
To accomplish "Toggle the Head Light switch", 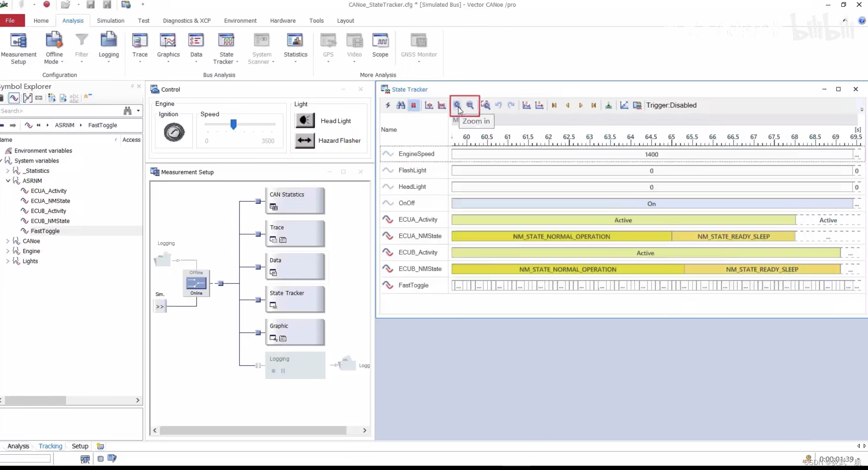I will tap(305, 120).
